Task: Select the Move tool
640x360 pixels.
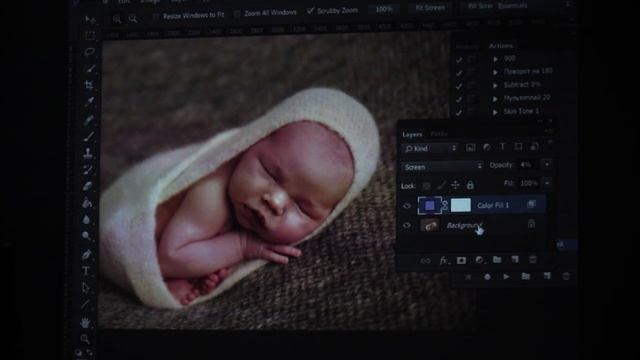Action: [90, 20]
